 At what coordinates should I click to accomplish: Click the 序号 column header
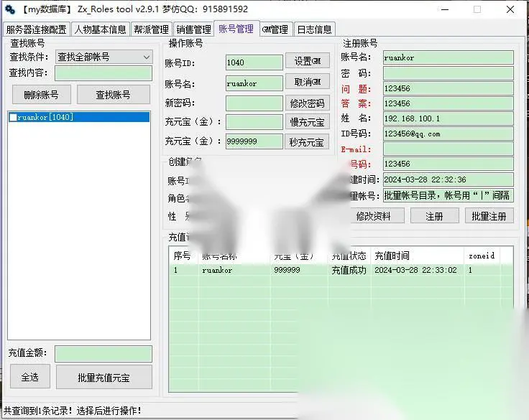point(183,256)
